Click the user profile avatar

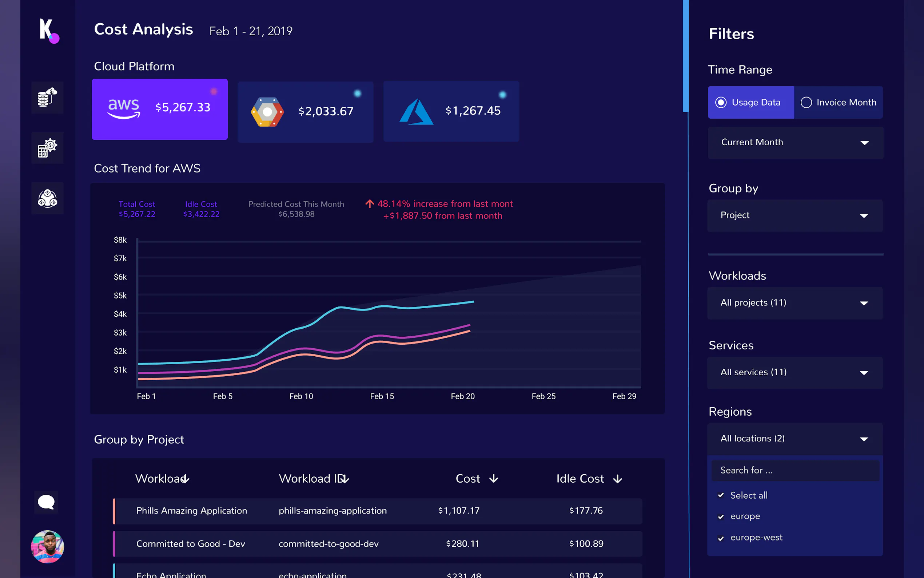47,546
